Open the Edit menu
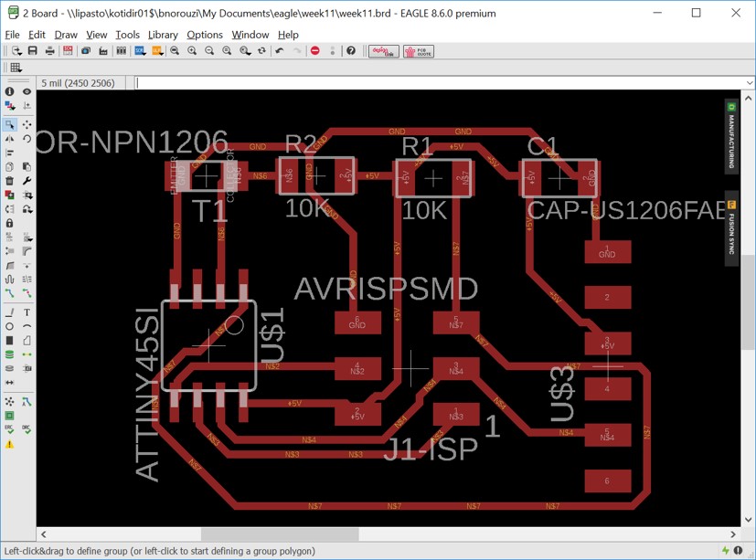Screen dimensions: 756x560 coord(37,35)
